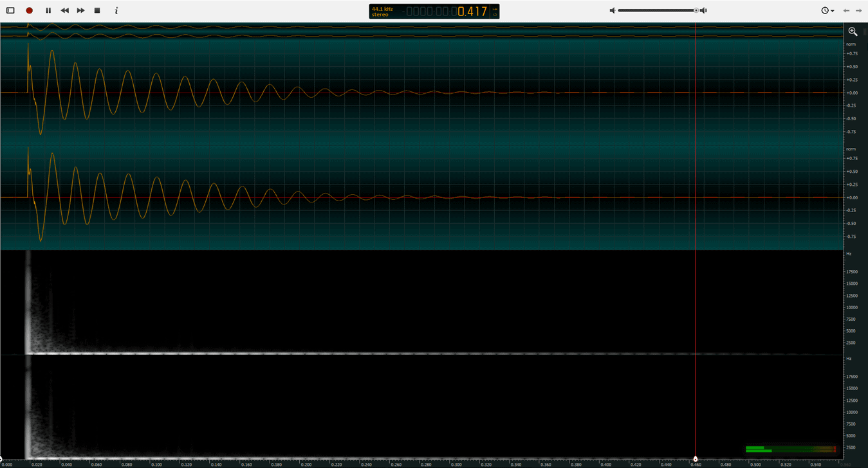Click the Fast Forward button
868x468 pixels.
pyautogui.click(x=80, y=10)
